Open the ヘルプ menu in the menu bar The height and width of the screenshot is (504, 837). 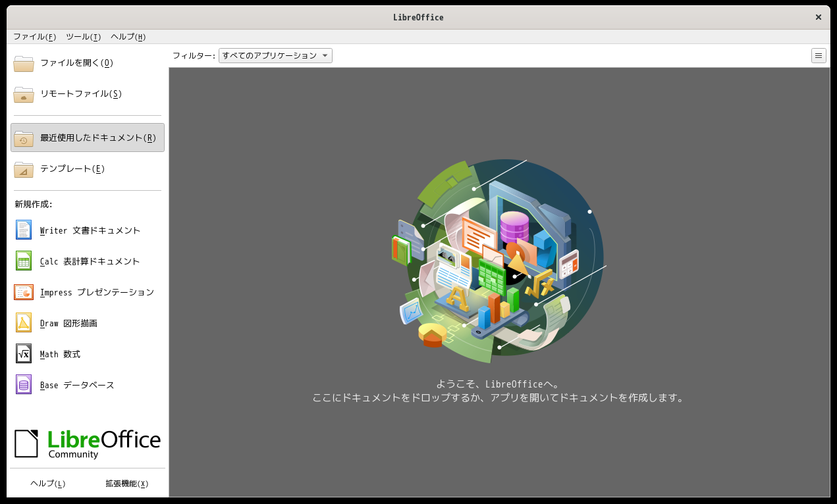128,37
